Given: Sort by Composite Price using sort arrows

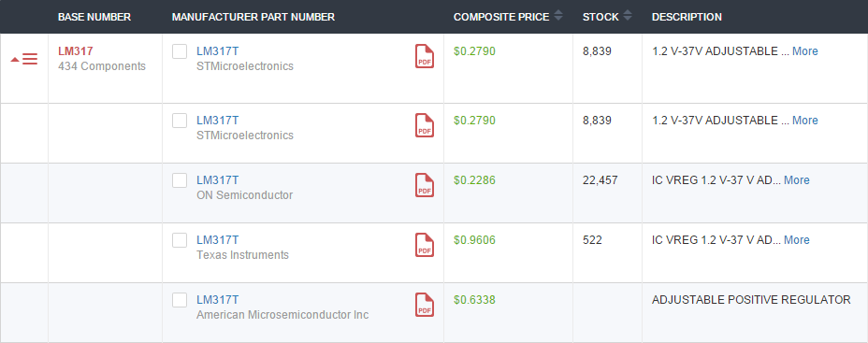Looking at the screenshot, I should point(558,16).
